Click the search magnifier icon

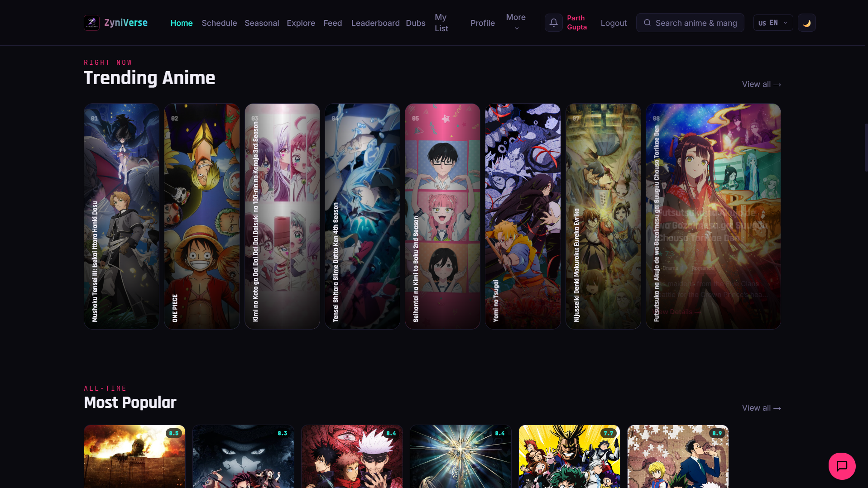point(647,23)
